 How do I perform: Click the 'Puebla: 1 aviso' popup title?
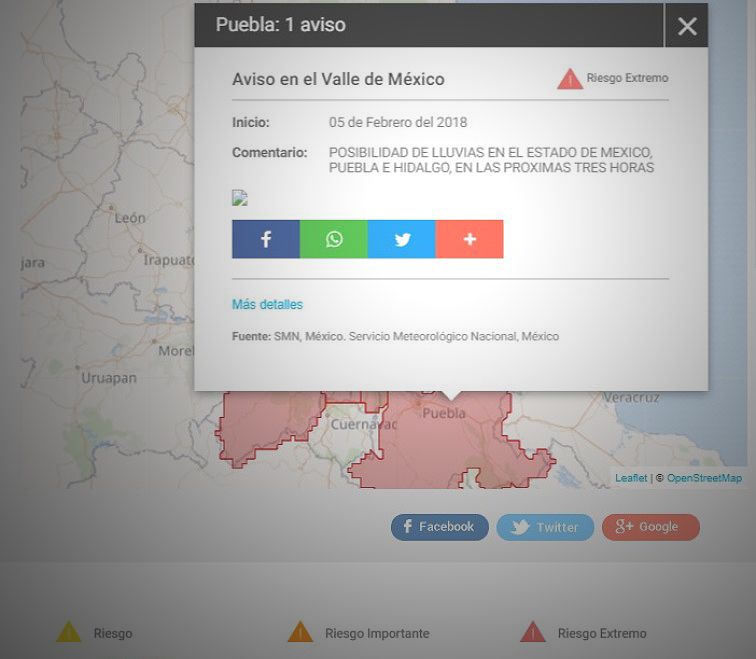[x=281, y=25]
